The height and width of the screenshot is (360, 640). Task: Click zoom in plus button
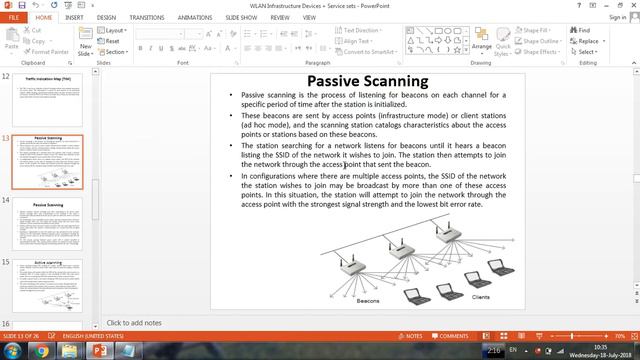pos(606,336)
